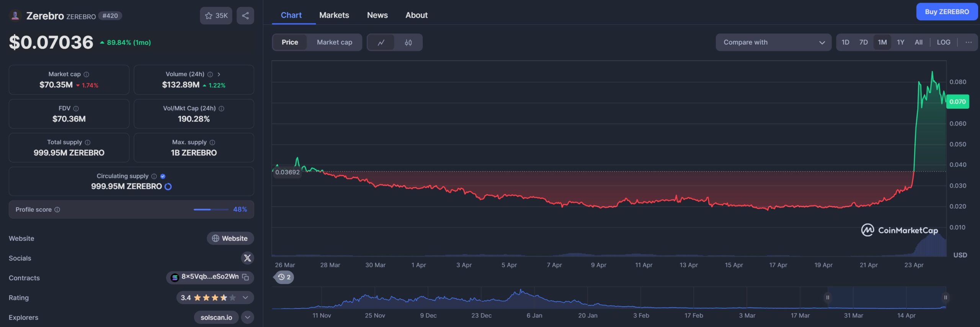The image size is (980, 327).
Task: Click the 0.03692 opening price label
Action: pos(287,172)
